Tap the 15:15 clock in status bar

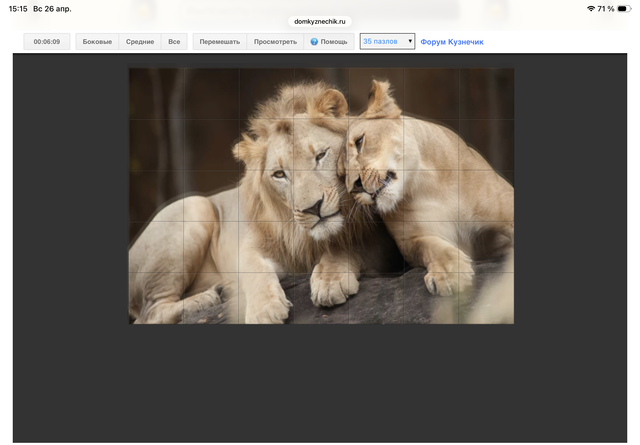[17, 8]
